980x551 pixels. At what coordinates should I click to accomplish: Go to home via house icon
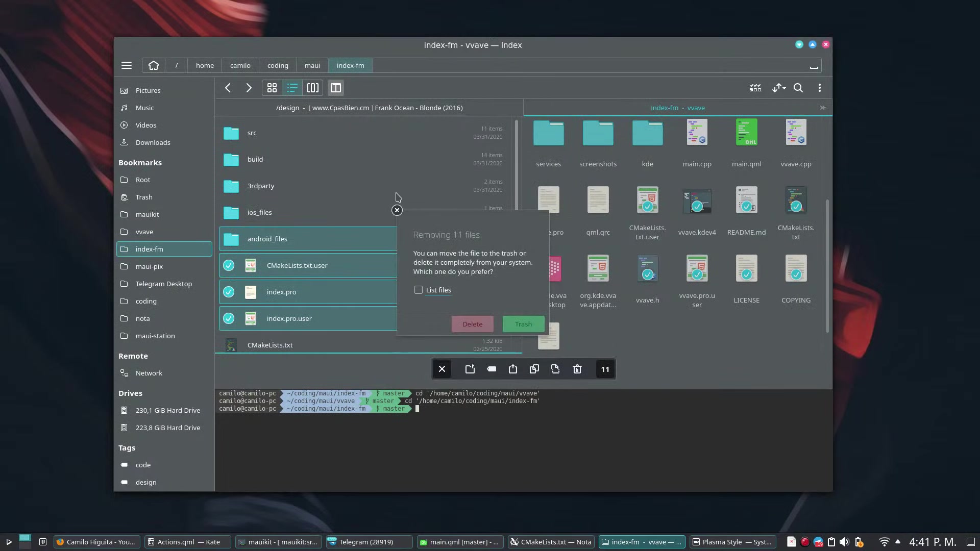154,65
